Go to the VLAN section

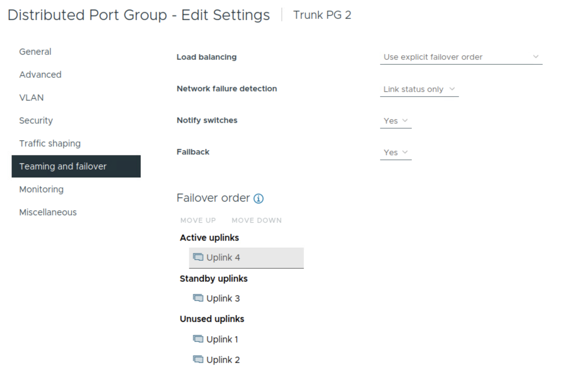point(31,98)
